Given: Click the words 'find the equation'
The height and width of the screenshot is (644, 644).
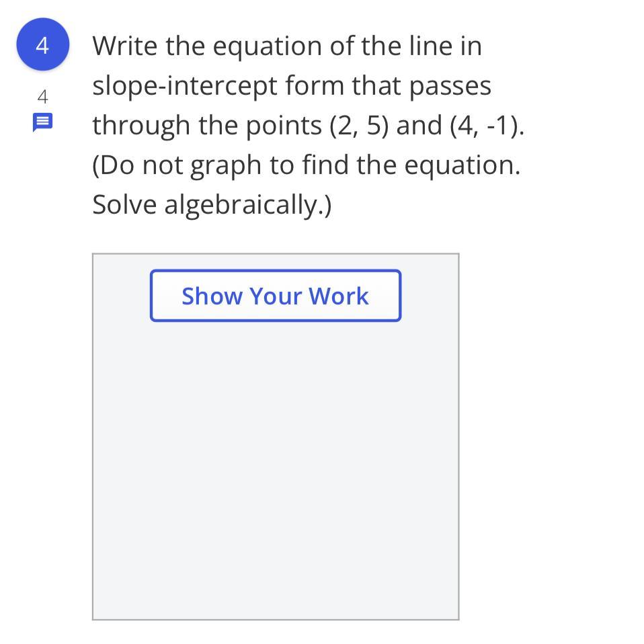Looking at the screenshot, I should tap(410, 165).
